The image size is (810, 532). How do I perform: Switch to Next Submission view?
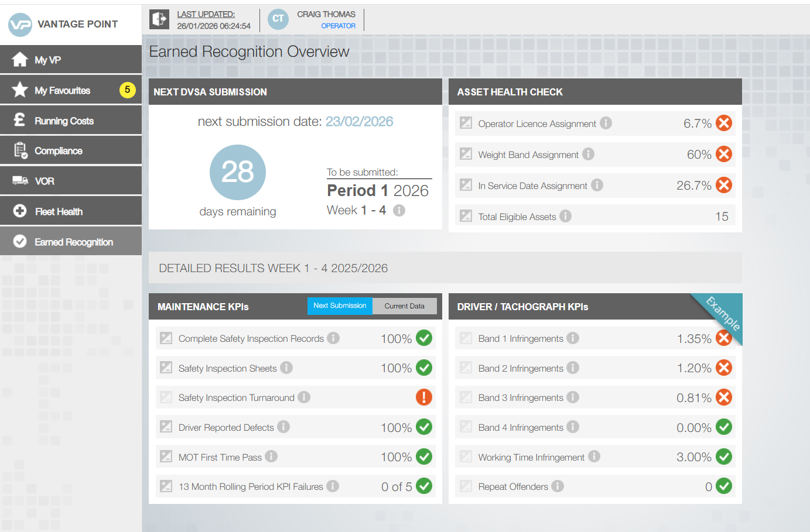[340, 306]
